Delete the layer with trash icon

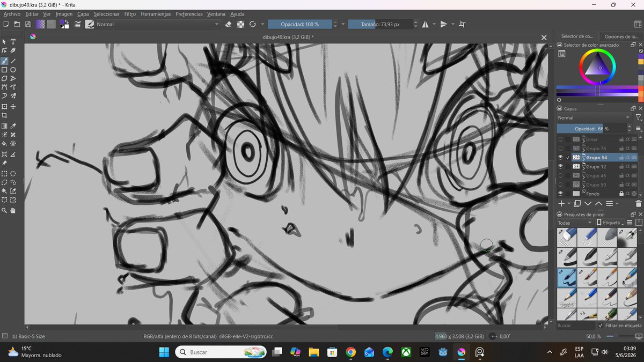[x=638, y=203]
